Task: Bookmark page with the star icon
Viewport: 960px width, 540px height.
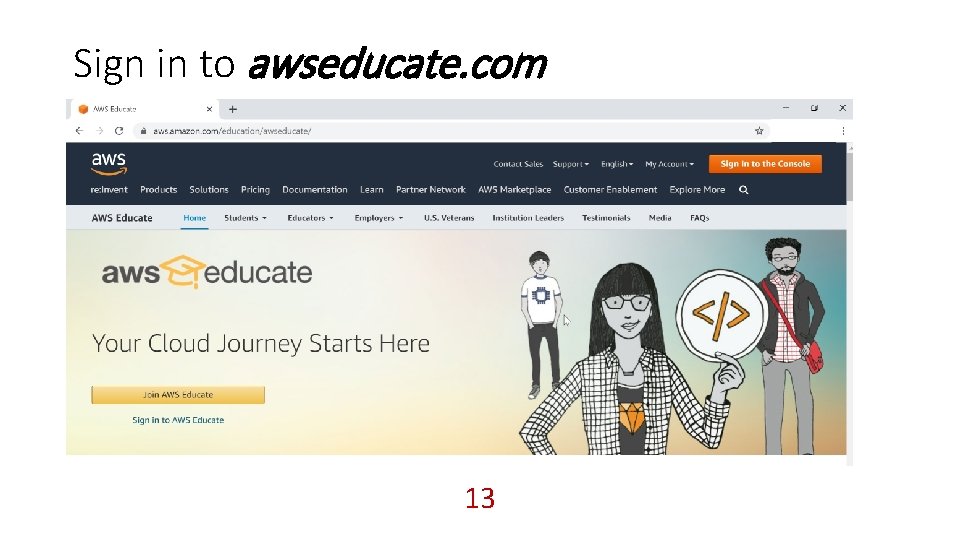Action: point(759,130)
